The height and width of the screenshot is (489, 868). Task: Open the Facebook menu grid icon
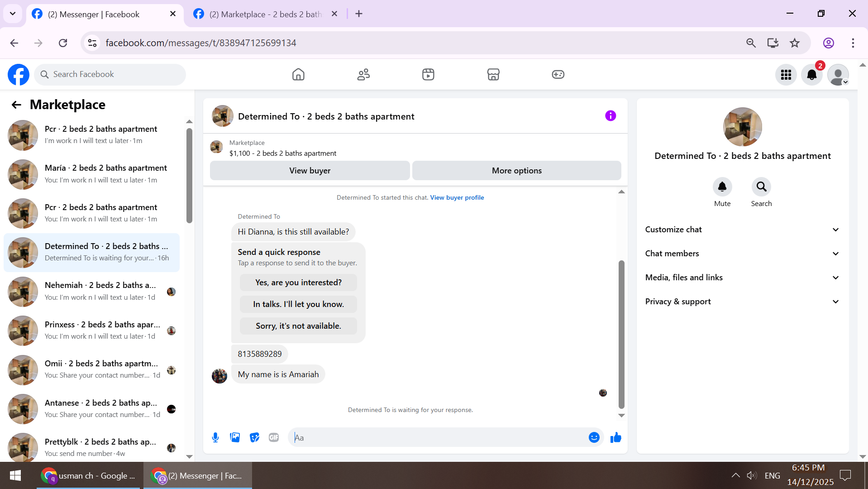pos(786,75)
